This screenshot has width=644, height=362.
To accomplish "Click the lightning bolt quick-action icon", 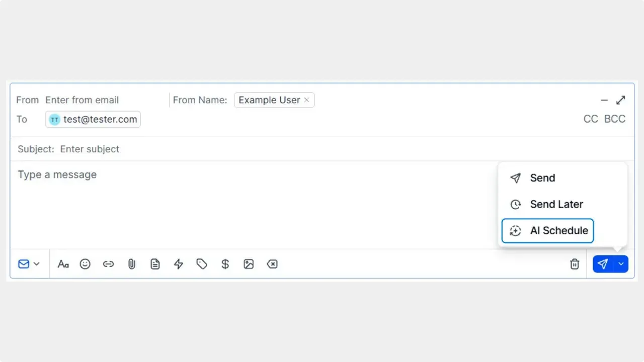I will (x=179, y=264).
